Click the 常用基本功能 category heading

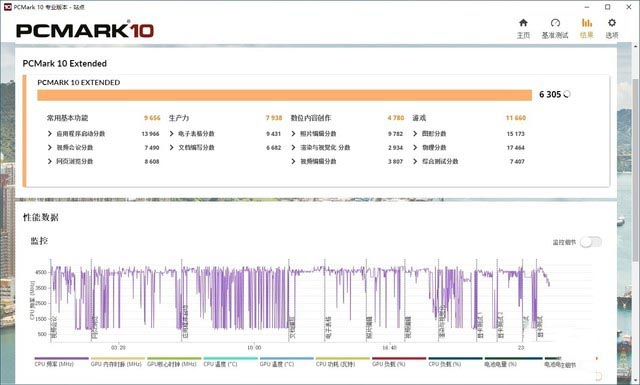coord(67,118)
